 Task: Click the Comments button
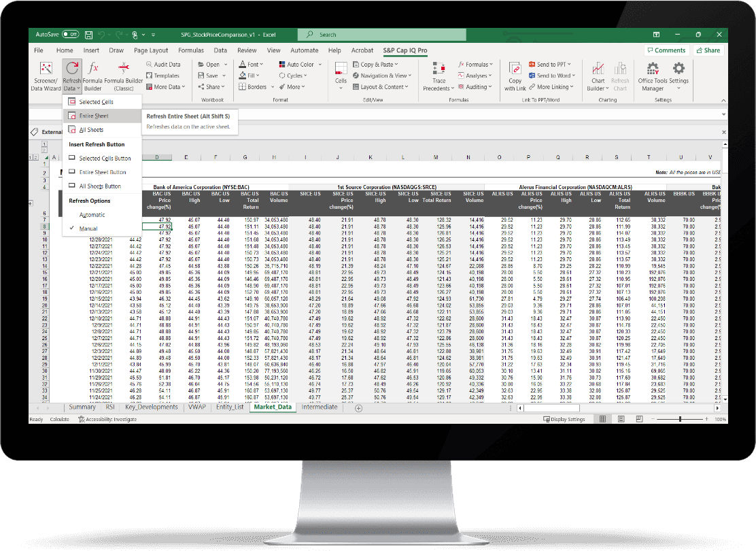point(666,50)
